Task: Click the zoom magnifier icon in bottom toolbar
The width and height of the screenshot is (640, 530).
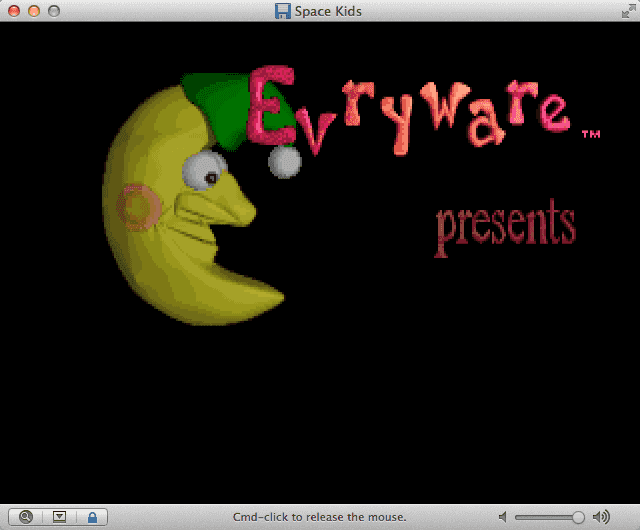Action: [x=26, y=517]
